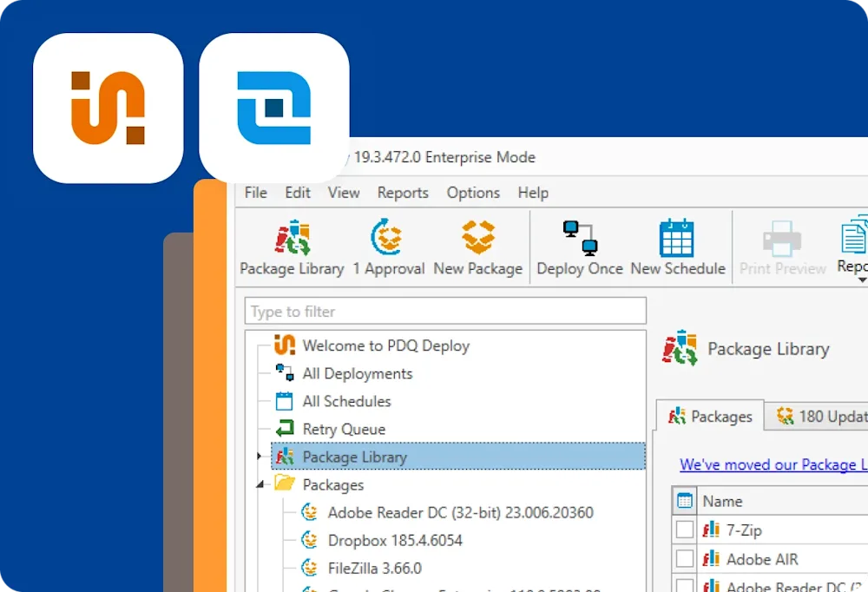This screenshot has height=592, width=868.
Task: Click the 7-Zip library package icon
Action: click(x=711, y=530)
